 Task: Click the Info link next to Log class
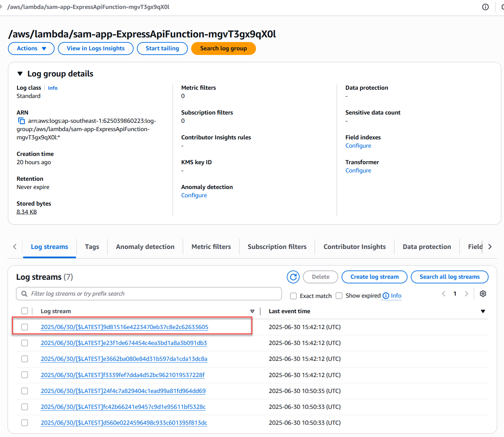point(53,88)
